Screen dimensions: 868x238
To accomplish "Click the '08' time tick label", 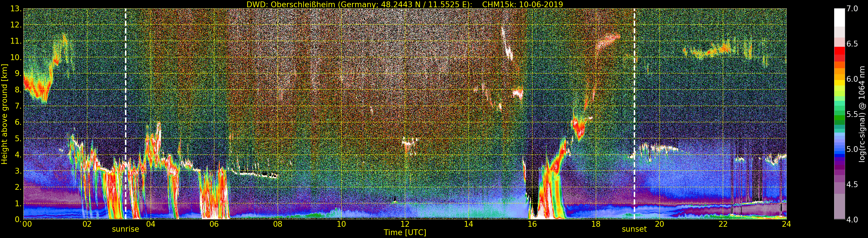I will click(278, 224).
